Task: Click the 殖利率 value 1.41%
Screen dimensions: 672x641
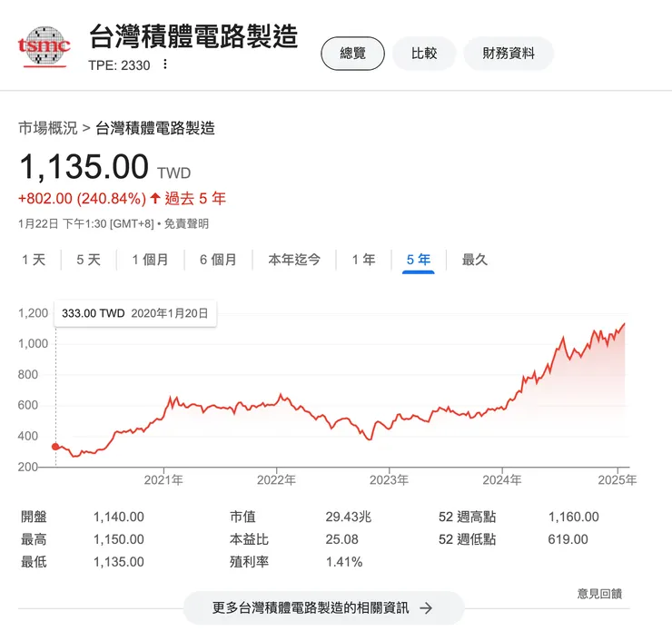Action: tap(344, 562)
